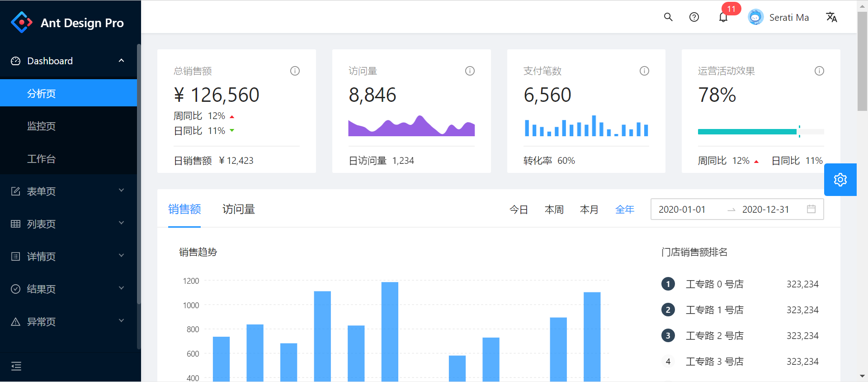Open the 工作台 menu item

click(x=68, y=159)
